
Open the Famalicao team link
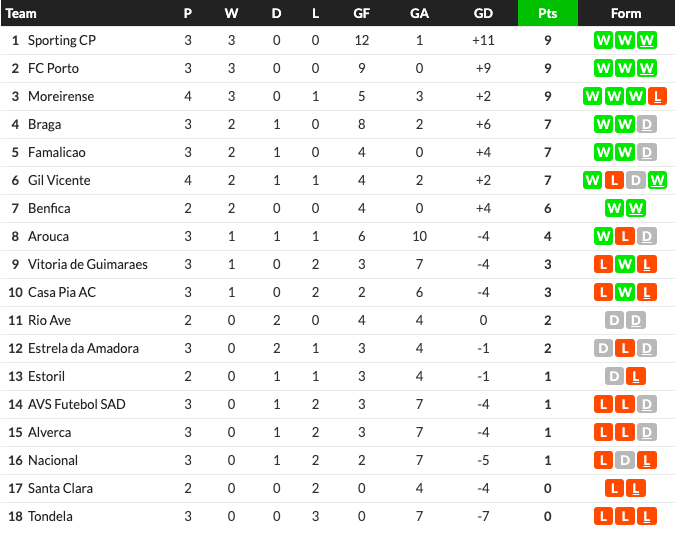(x=57, y=152)
